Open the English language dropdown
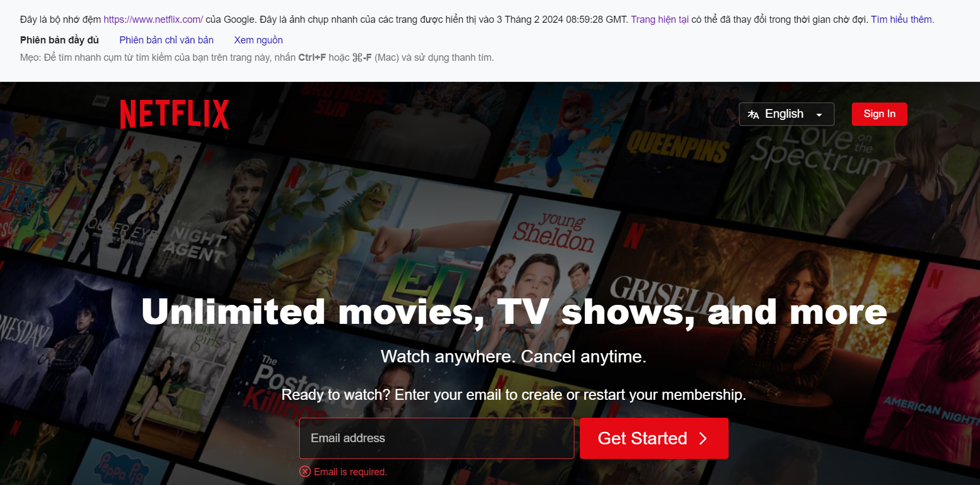 [x=786, y=114]
